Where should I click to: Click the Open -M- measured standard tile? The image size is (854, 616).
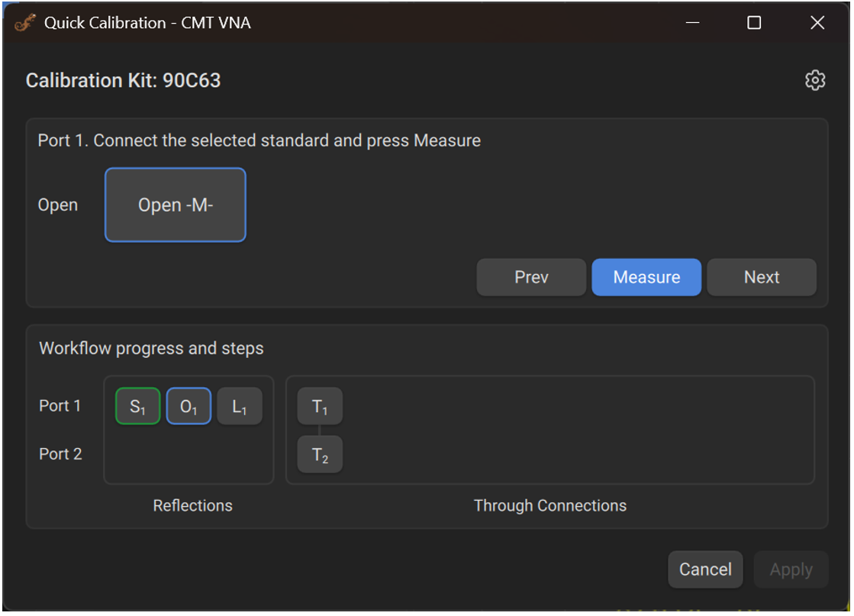pyautogui.click(x=175, y=205)
